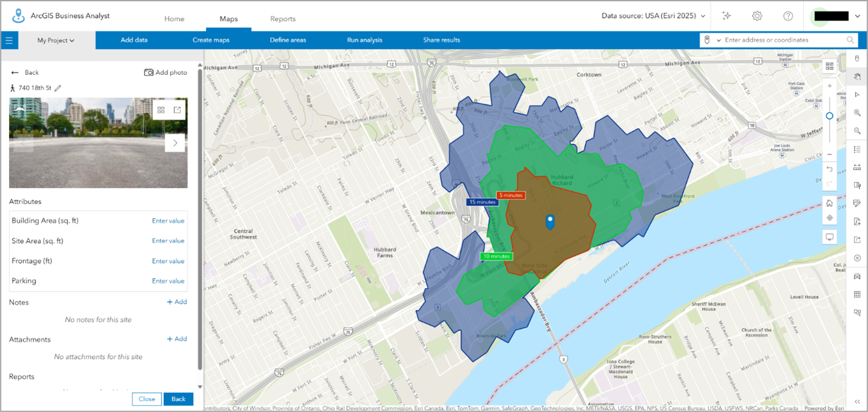
Task: Click the Add photo camera icon
Action: [x=149, y=72]
